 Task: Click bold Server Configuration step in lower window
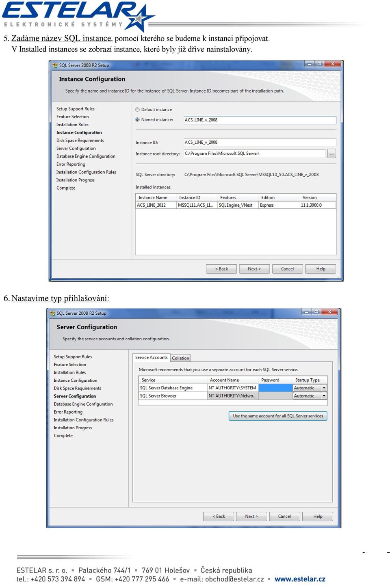pyautogui.click(x=75, y=396)
